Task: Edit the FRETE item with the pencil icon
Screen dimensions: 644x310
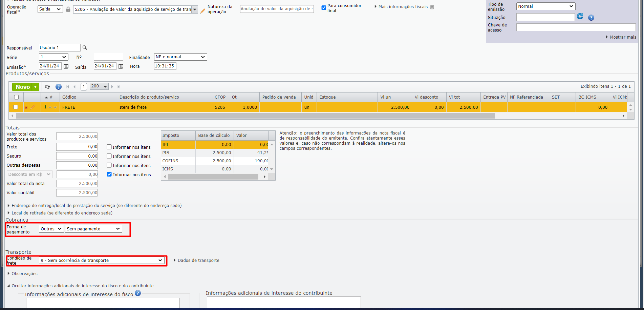Action: point(33,107)
